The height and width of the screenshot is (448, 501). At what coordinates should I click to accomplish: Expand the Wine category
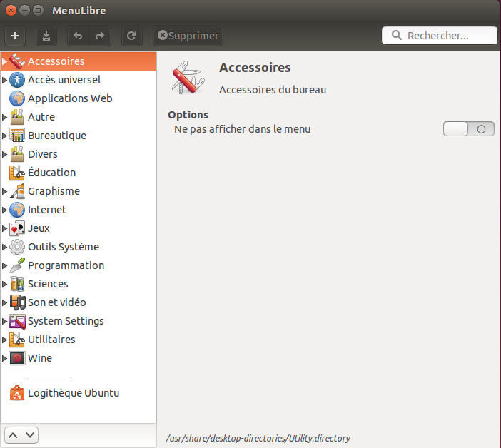4,357
